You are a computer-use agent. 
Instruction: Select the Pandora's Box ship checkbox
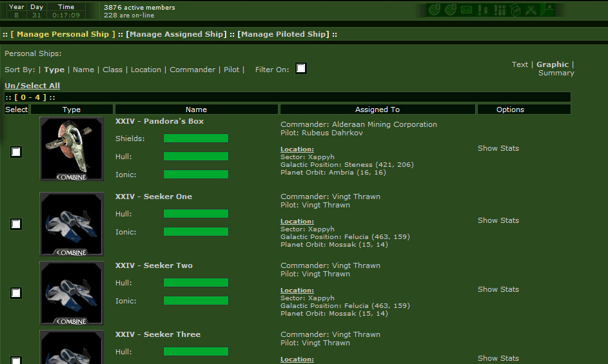point(16,152)
